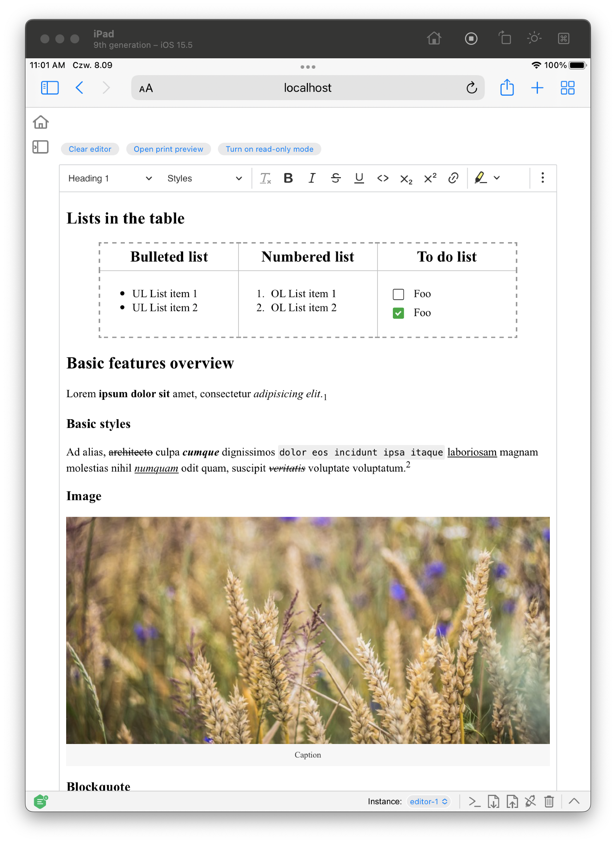
Task: Apply superscript formatting
Action: coord(430,178)
